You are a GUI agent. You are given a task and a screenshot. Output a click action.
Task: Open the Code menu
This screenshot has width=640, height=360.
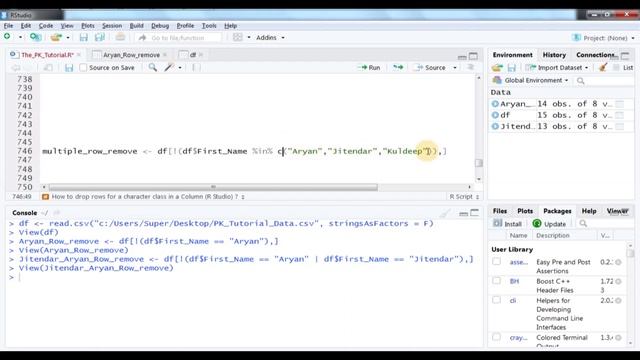46,26
